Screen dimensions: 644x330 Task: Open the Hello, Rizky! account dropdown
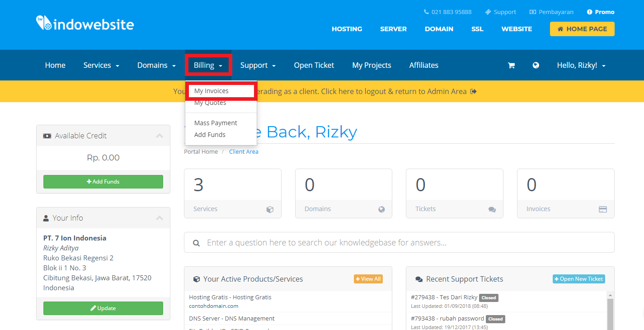pyautogui.click(x=581, y=66)
